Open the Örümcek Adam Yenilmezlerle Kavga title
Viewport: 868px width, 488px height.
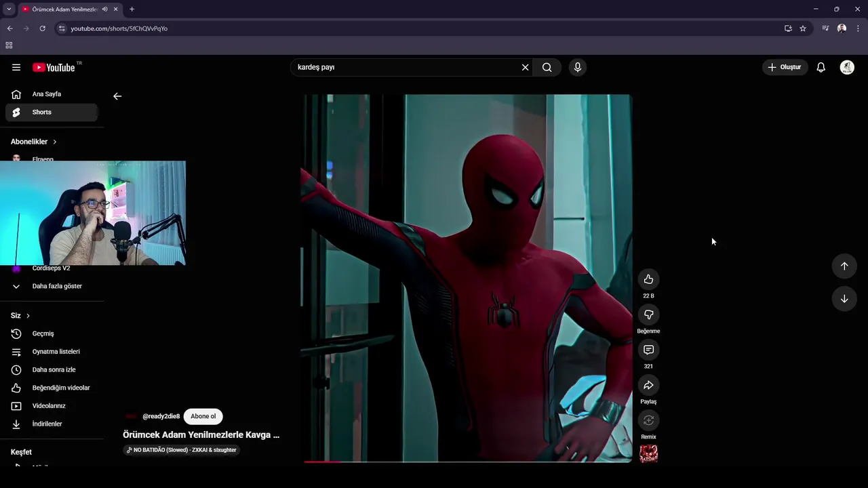click(x=201, y=434)
